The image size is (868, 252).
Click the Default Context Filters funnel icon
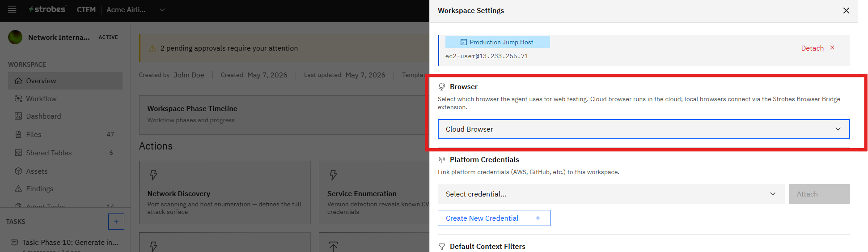(x=442, y=247)
